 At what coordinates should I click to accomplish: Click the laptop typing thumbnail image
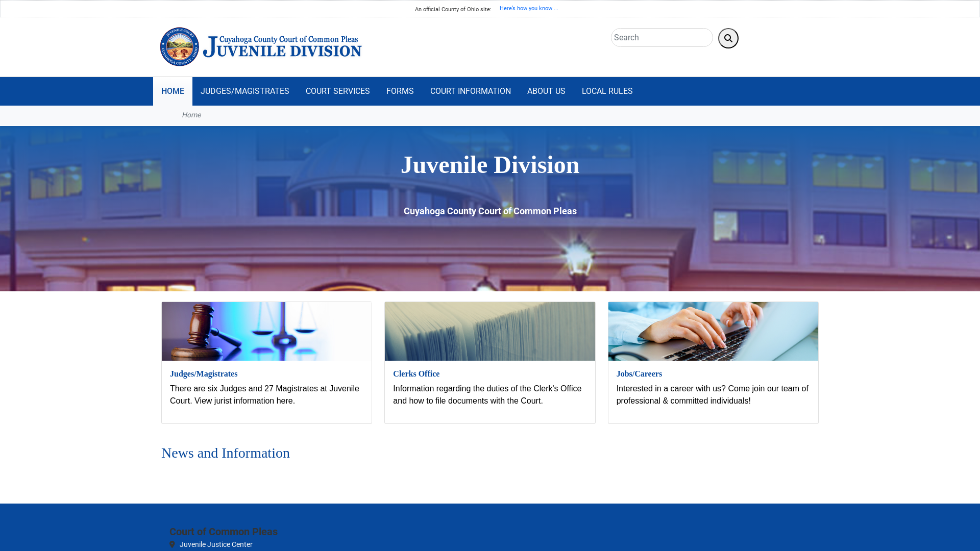(713, 331)
